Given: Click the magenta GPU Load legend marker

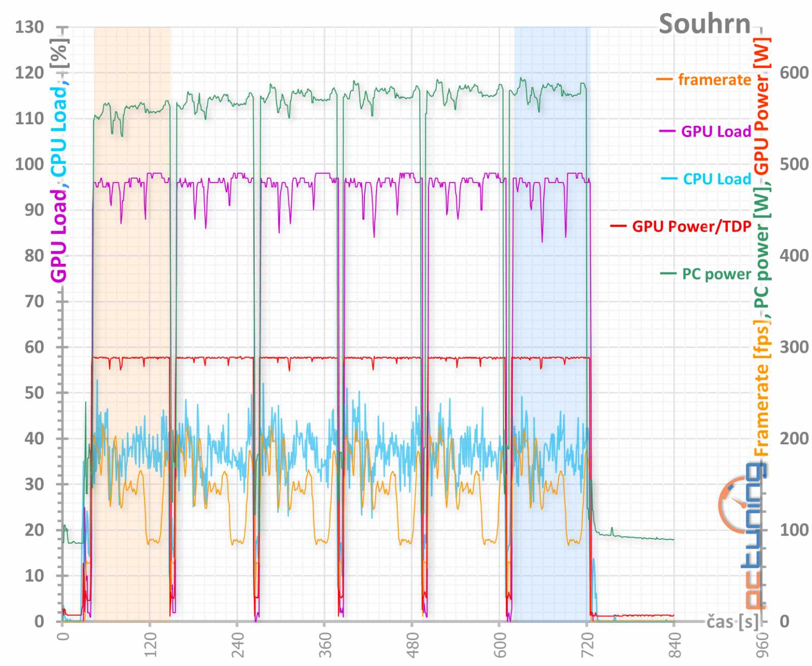Looking at the screenshot, I should pyautogui.click(x=667, y=131).
